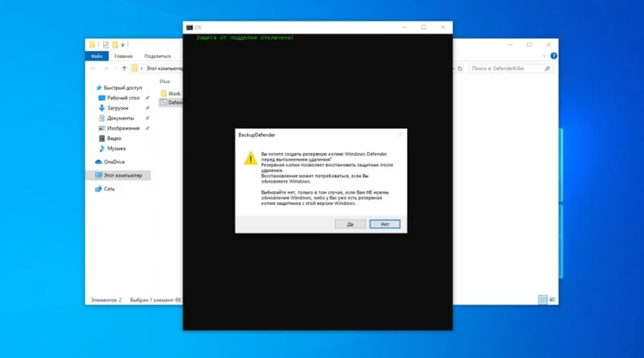Select Сеть in navigation pane
This screenshot has width=644, height=358.
(109, 188)
